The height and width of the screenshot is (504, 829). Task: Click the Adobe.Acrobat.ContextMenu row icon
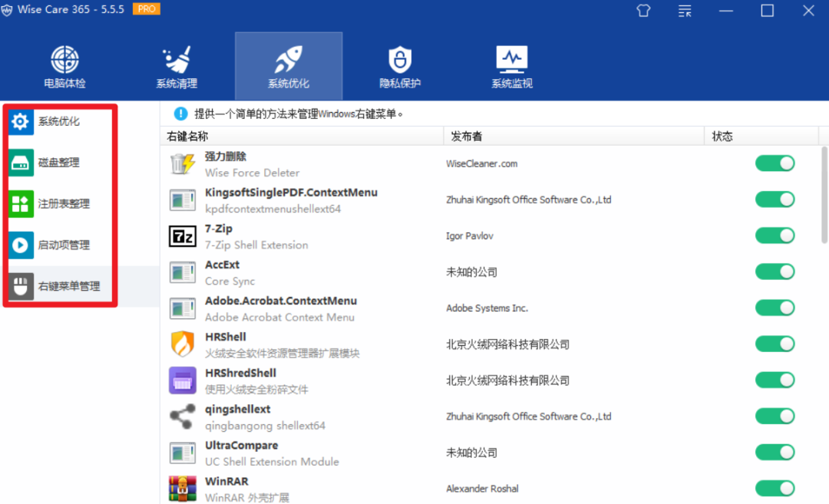click(183, 308)
